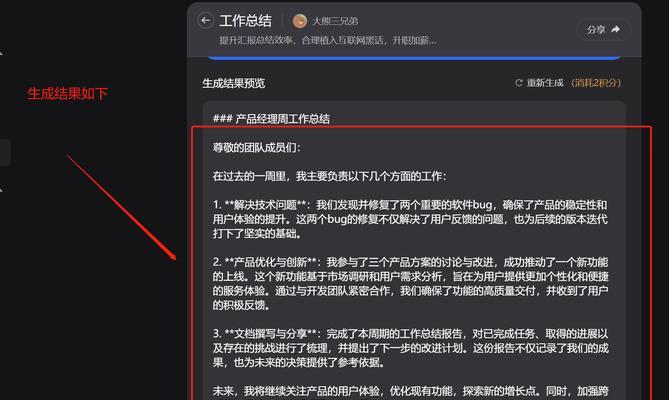Click the item 3 paragraph 文档撰写与分享
Screen dimensions: 669x400
[x=410, y=348]
